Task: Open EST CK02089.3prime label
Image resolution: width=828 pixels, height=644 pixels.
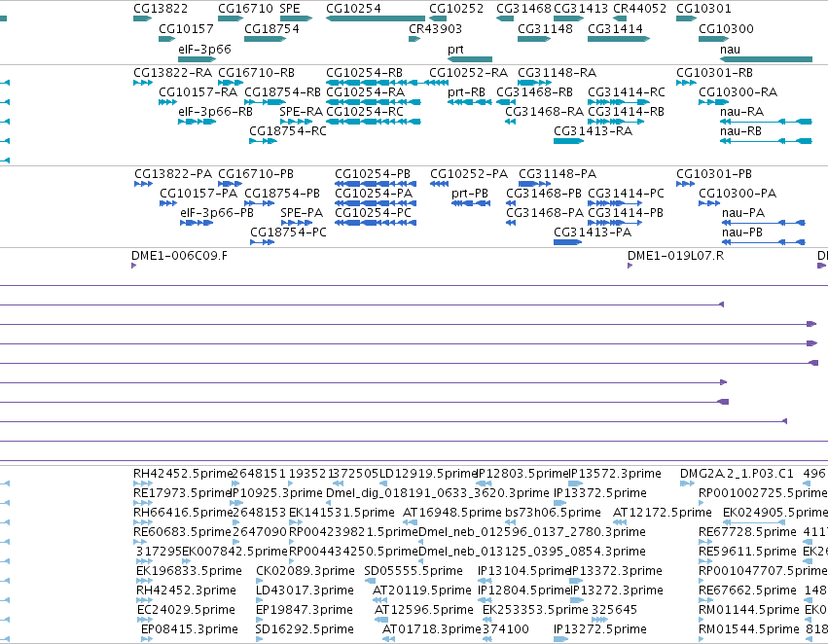Action: click(306, 571)
